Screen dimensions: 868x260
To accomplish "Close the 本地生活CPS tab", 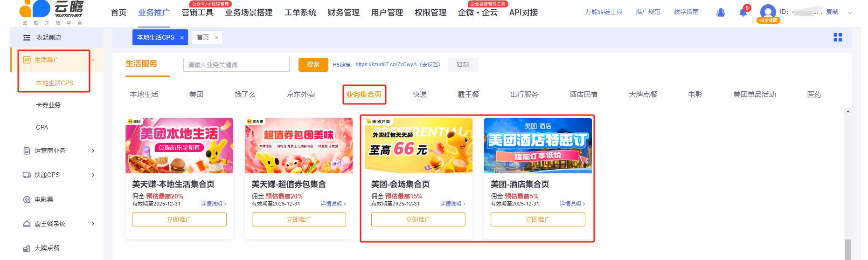I will pyautogui.click(x=182, y=38).
